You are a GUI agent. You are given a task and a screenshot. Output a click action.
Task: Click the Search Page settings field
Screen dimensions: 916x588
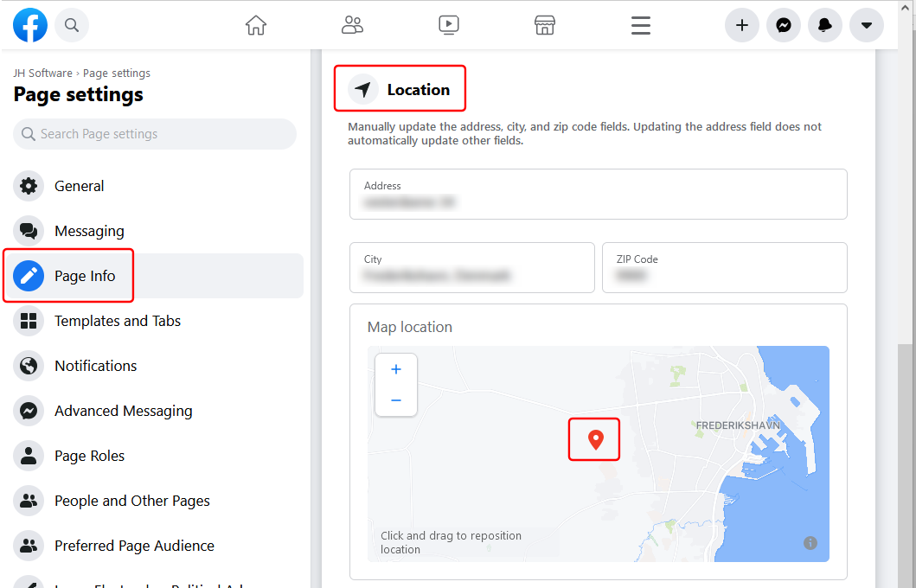coord(155,134)
